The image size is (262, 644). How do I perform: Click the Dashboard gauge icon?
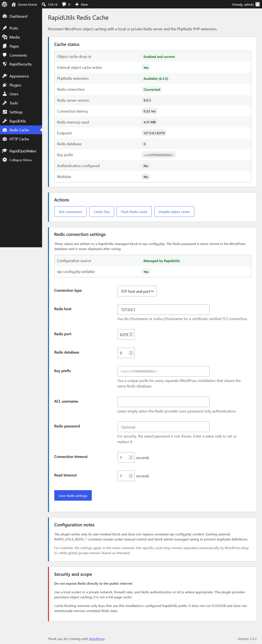coord(5,16)
